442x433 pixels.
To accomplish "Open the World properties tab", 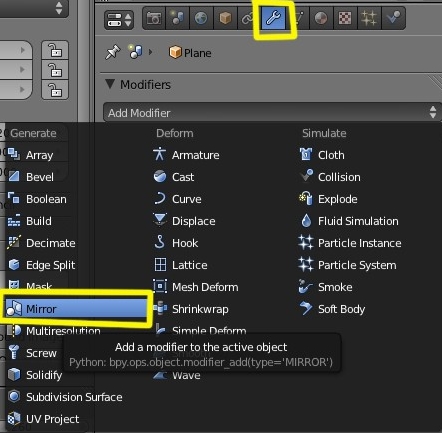I will click(x=201, y=18).
